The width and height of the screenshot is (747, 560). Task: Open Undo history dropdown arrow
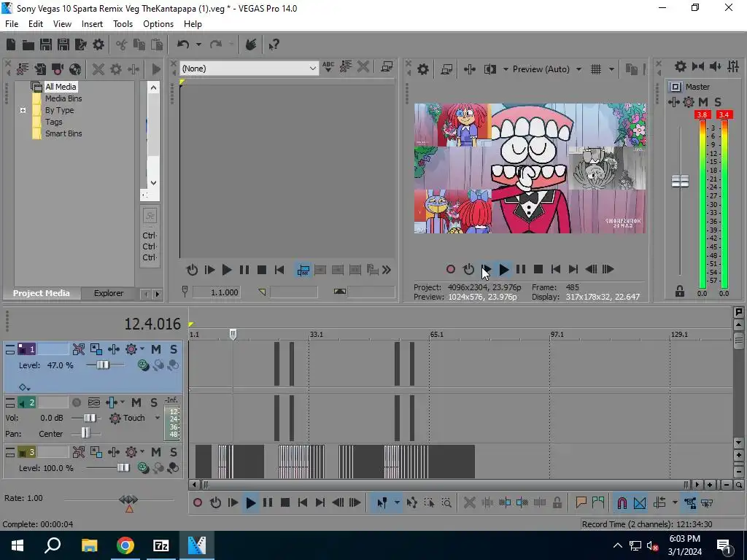(198, 44)
